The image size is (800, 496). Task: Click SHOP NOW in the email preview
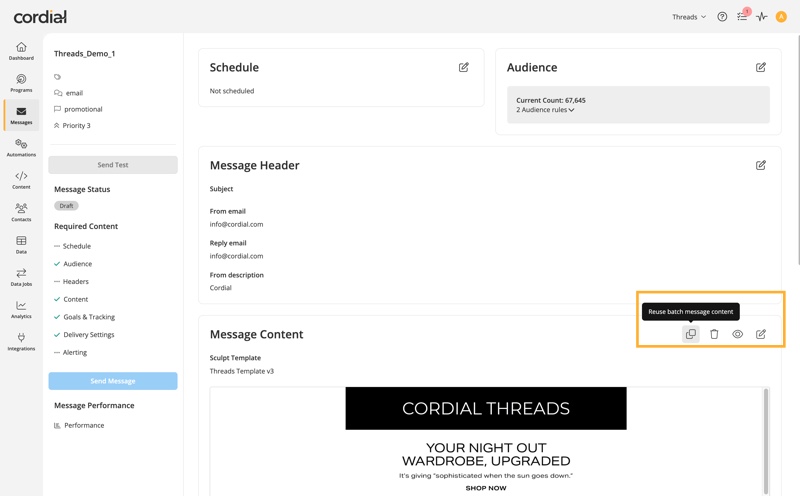click(x=486, y=488)
